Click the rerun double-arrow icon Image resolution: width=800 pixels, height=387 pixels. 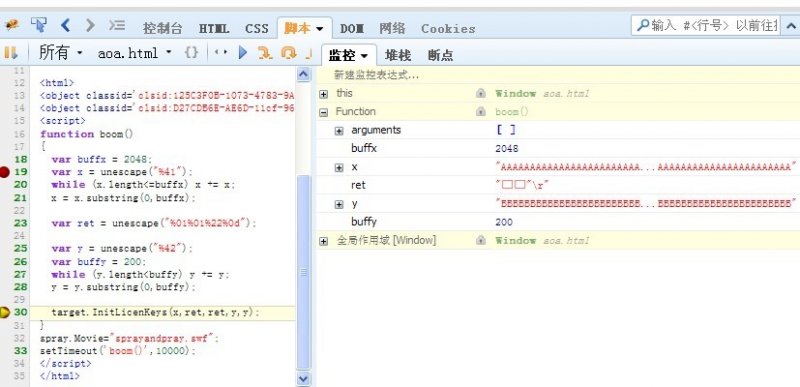220,52
